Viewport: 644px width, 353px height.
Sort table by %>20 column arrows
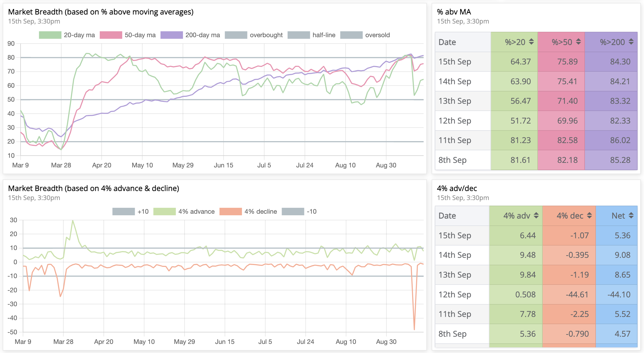531,42
